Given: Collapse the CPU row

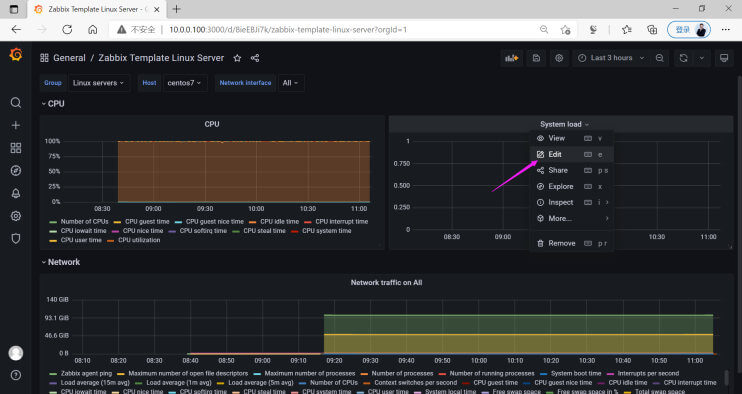Looking at the screenshot, I should [x=53, y=104].
